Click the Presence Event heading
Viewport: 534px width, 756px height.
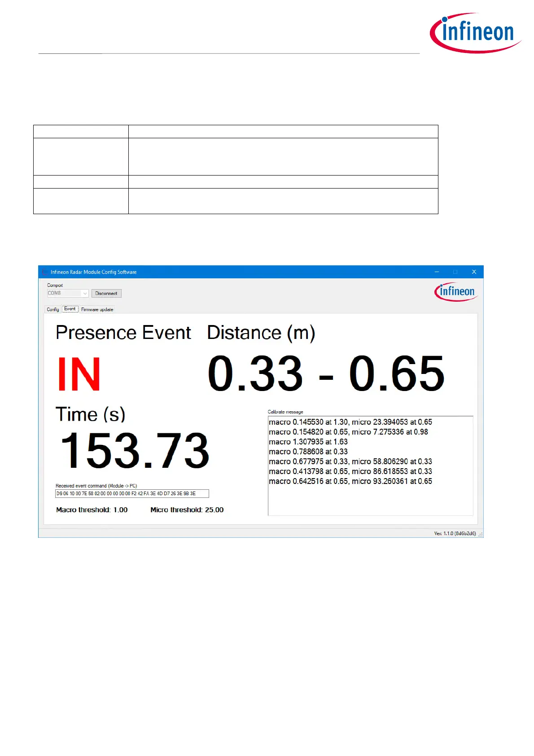[123, 333]
